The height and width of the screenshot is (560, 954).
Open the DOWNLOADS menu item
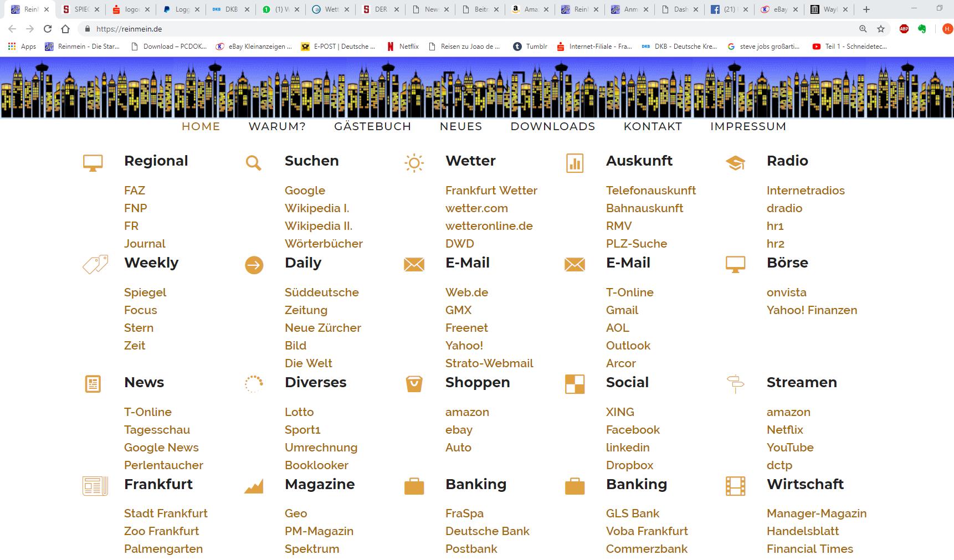(x=553, y=126)
